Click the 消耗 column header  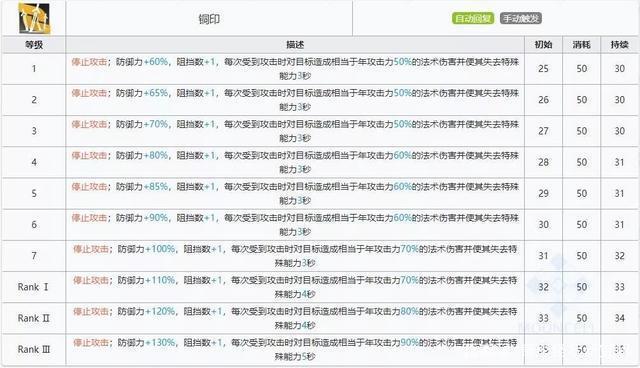[582, 45]
